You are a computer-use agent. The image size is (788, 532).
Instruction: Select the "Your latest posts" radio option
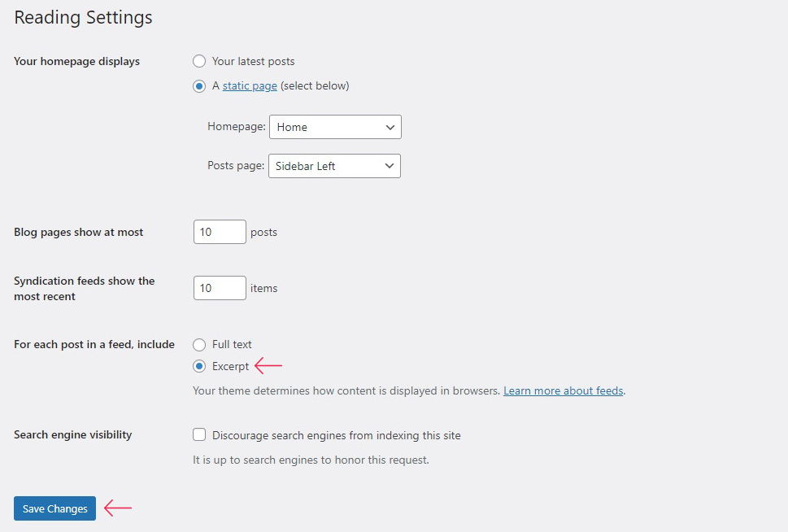[x=199, y=62]
